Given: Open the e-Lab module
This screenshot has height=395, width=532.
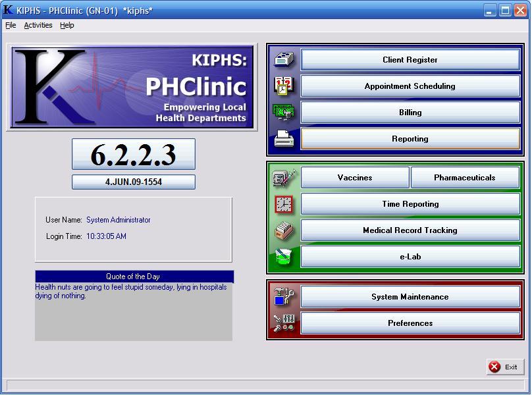Looking at the screenshot, I should [410, 257].
